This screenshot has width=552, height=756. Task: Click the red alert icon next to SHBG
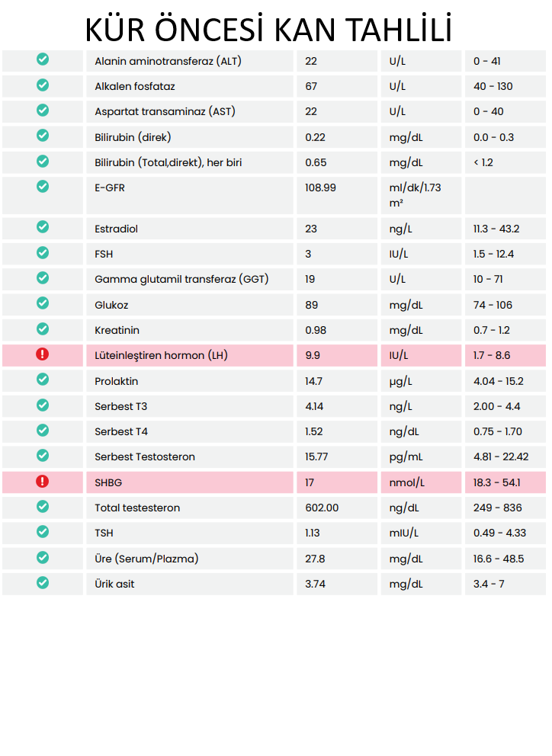tap(43, 481)
